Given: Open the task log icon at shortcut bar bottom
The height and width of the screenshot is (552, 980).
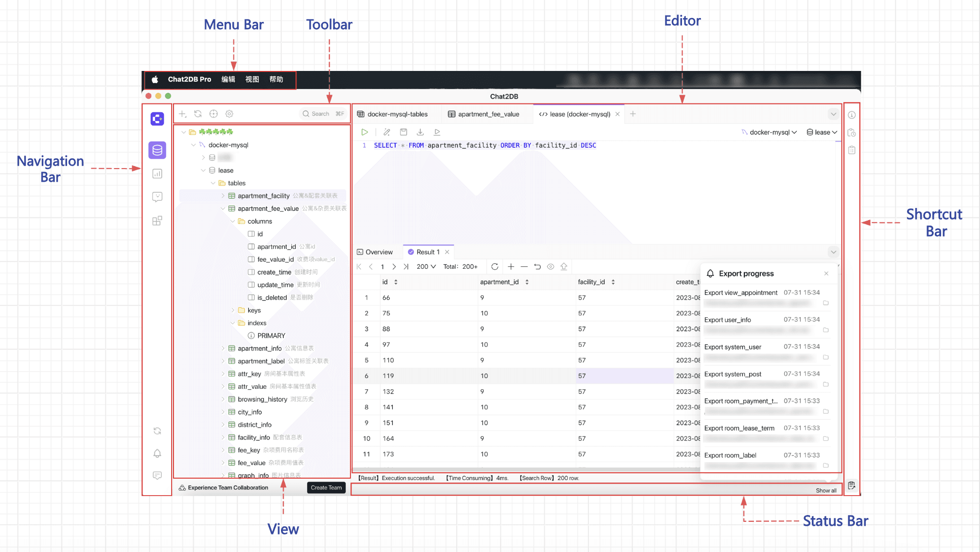Looking at the screenshot, I should click(852, 485).
